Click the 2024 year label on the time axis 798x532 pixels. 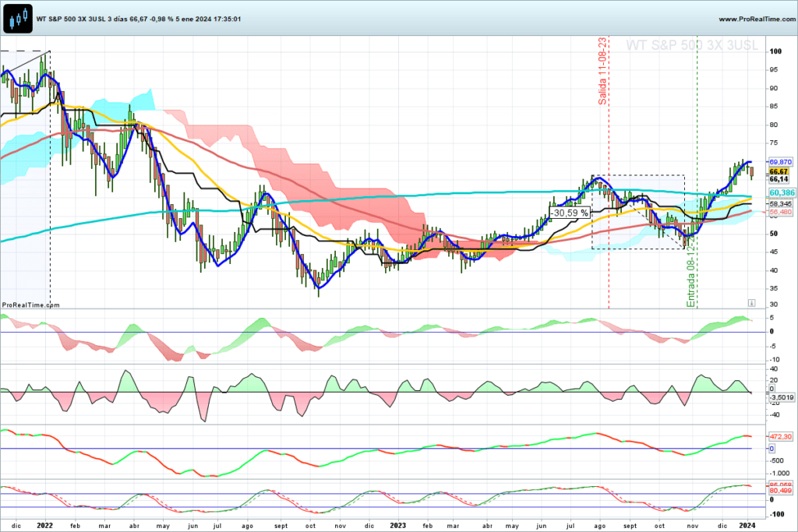(747, 526)
